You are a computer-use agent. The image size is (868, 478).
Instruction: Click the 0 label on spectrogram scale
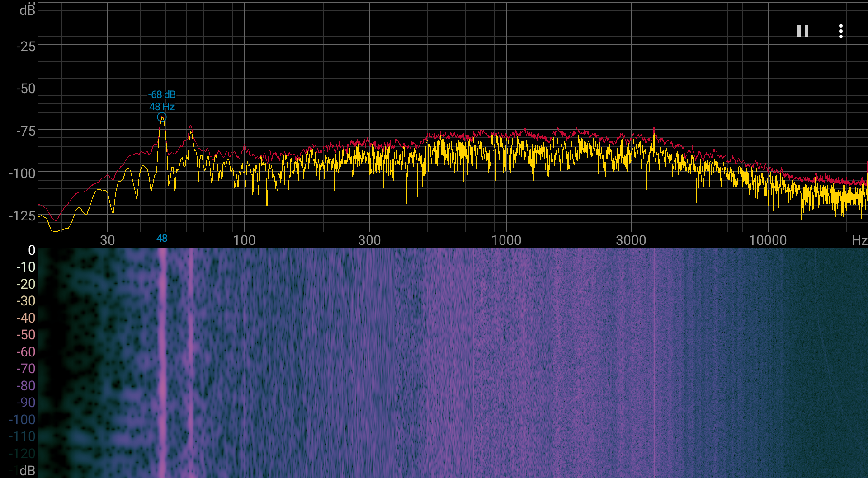(x=32, y=250)
